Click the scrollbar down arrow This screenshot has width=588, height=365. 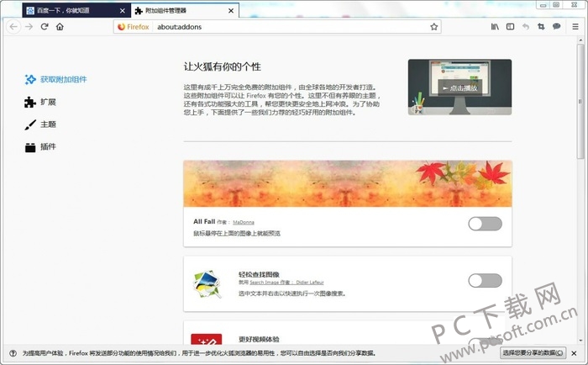pyautogui.click(x=580, y=341)
